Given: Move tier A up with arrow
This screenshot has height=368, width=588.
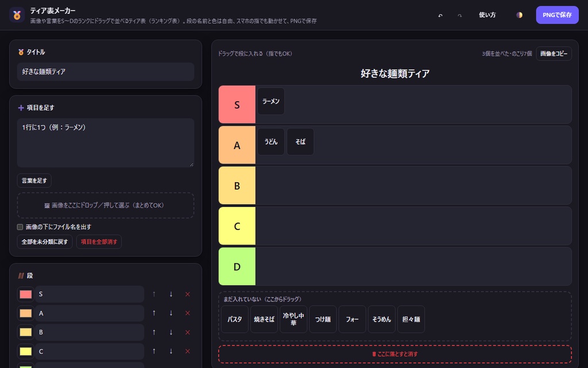Looking at the screenshot, I should 154,313.
